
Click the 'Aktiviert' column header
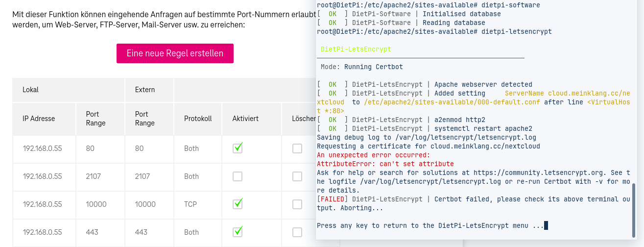245,119
